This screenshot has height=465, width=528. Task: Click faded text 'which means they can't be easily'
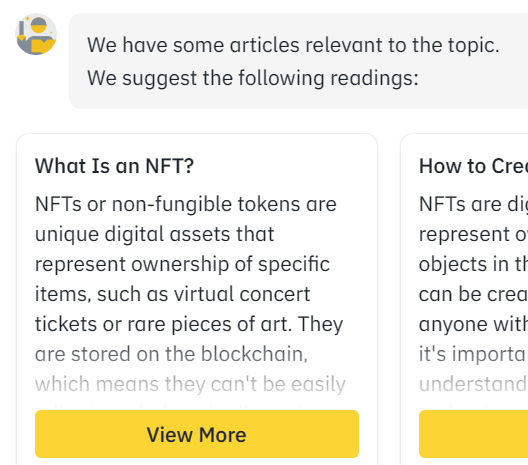click(190, 384)
